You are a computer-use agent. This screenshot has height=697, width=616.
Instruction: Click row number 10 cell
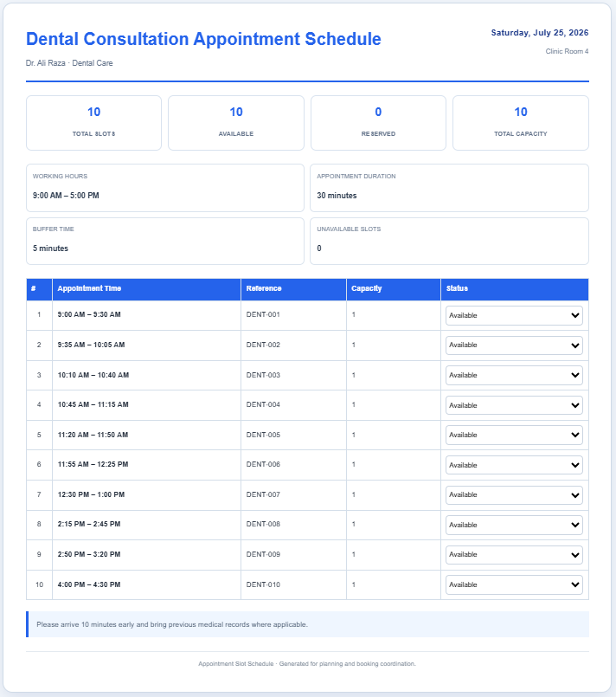[39, 584]
